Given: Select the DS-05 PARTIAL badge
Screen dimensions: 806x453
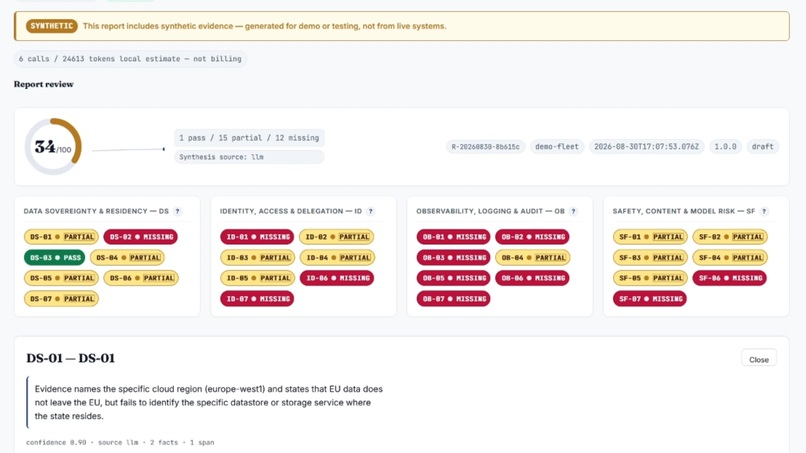Looking at the screenshot, I should click(61, 278).
